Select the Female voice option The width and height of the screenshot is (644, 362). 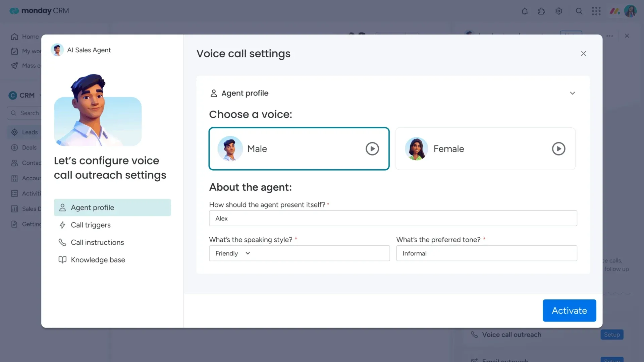(485, 148)
